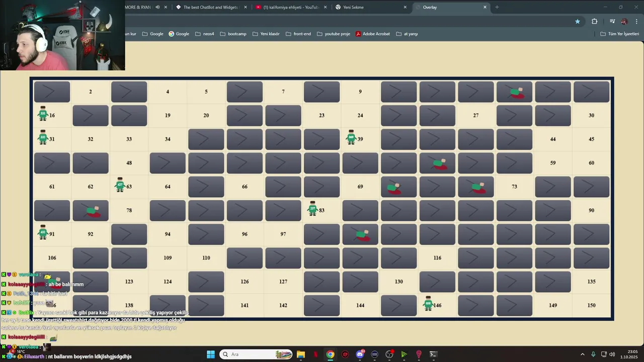The height and width of the screenshot is (362, 644).
Task: Select the Overlay tab
Action: 450,7
